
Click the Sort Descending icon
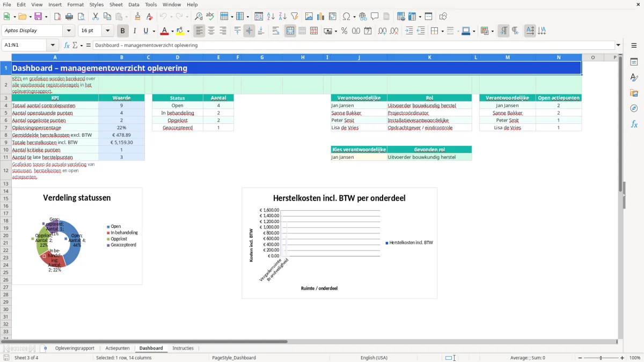(x=282, y=17)
